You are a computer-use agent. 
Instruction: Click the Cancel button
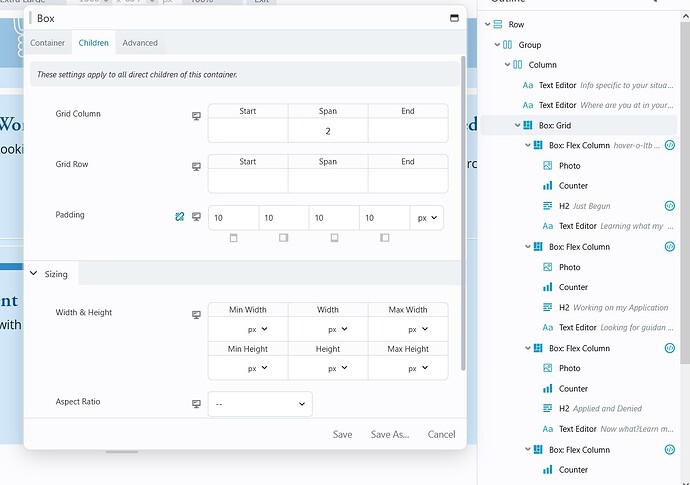click(x=441, y=434)
